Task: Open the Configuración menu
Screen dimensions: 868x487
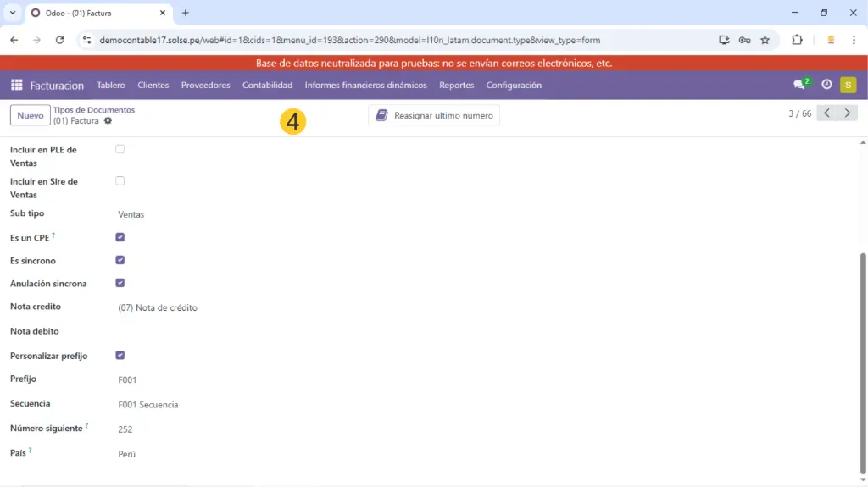Action: coord(514,85)
